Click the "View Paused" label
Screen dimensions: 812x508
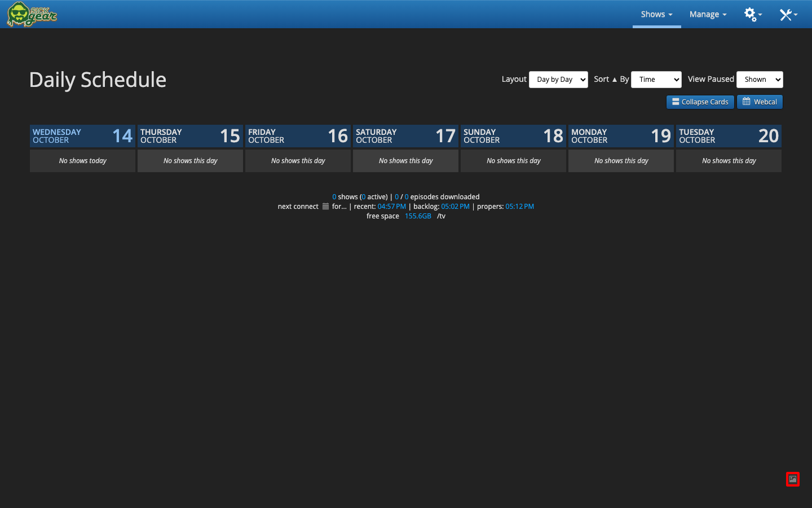pyautogui.click(x=711, y=80)
